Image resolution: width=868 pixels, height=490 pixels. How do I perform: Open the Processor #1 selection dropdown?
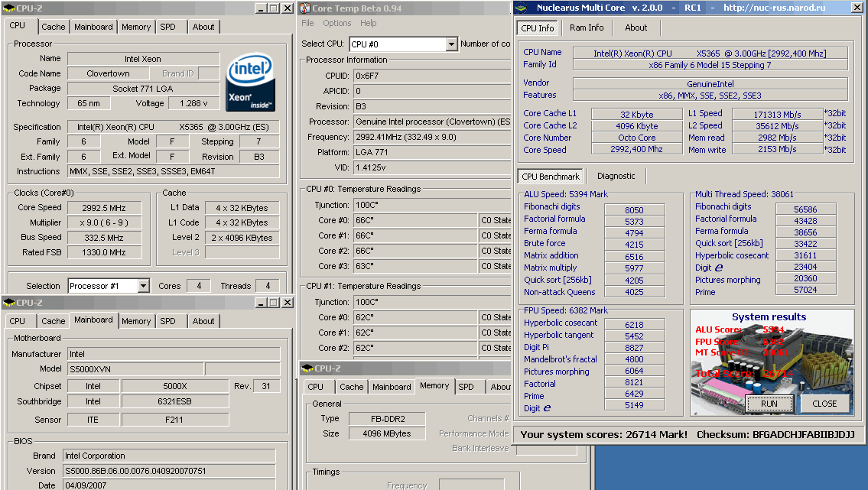point(143,286)
